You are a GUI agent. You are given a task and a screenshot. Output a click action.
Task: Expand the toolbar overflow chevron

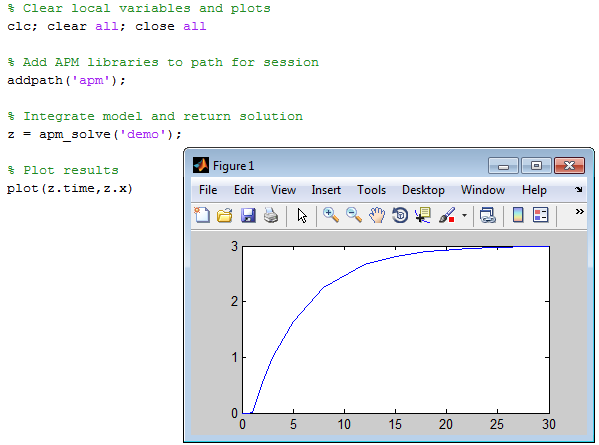click(x=580, y=212)
